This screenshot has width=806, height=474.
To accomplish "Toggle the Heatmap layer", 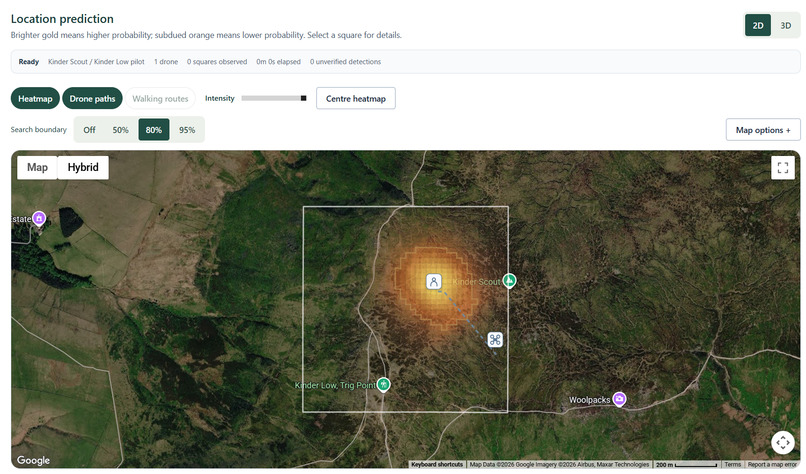I will [x=35, y=99].
